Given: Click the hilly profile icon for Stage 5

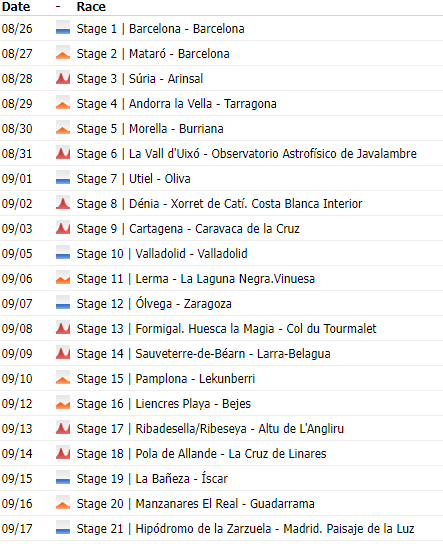Looking at the screenshot, I should tap(63, 128).
